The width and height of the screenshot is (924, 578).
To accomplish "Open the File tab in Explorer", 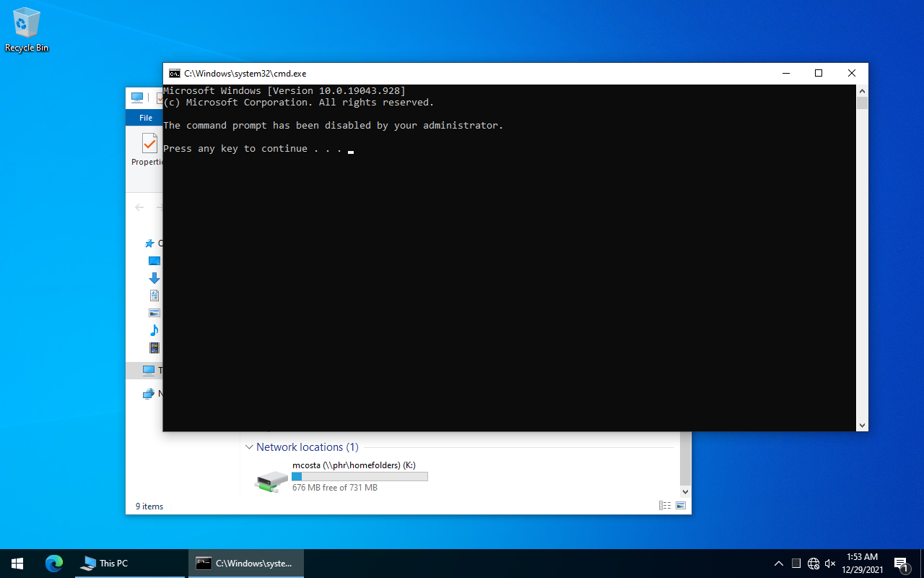I will tap(146, 118).
